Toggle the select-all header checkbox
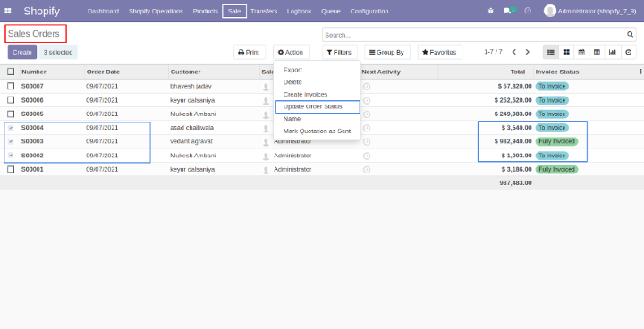The image size is (644, 329). 11,72
